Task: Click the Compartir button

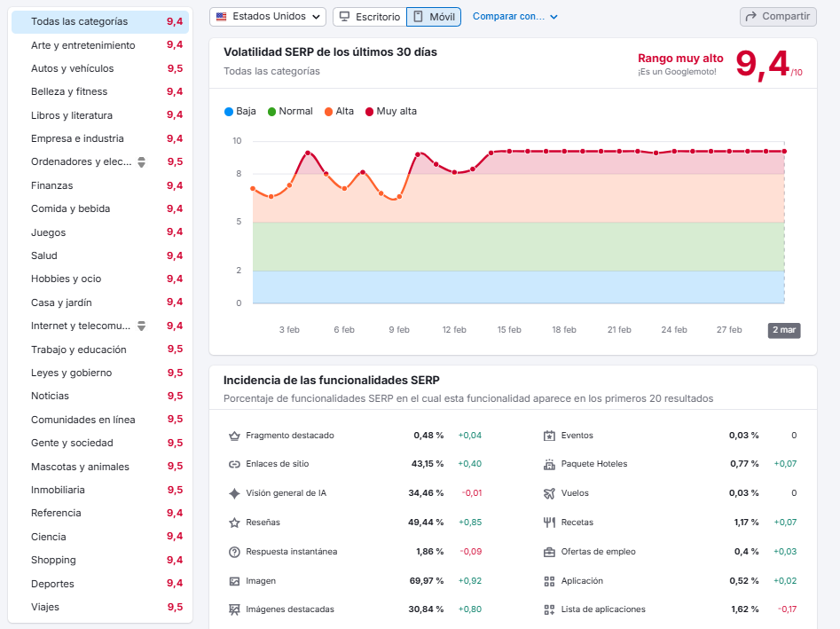Action: pos(778,17)
